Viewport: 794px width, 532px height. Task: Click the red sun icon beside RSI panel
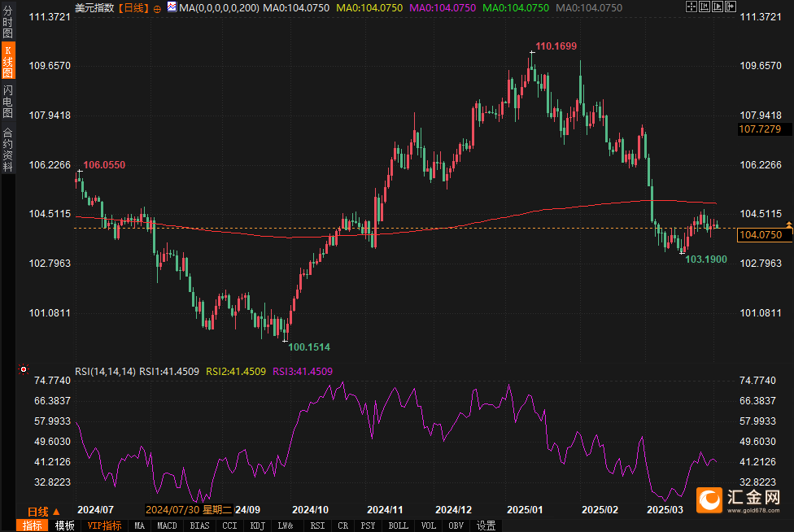pyautogui.click(x=24, y=370)
